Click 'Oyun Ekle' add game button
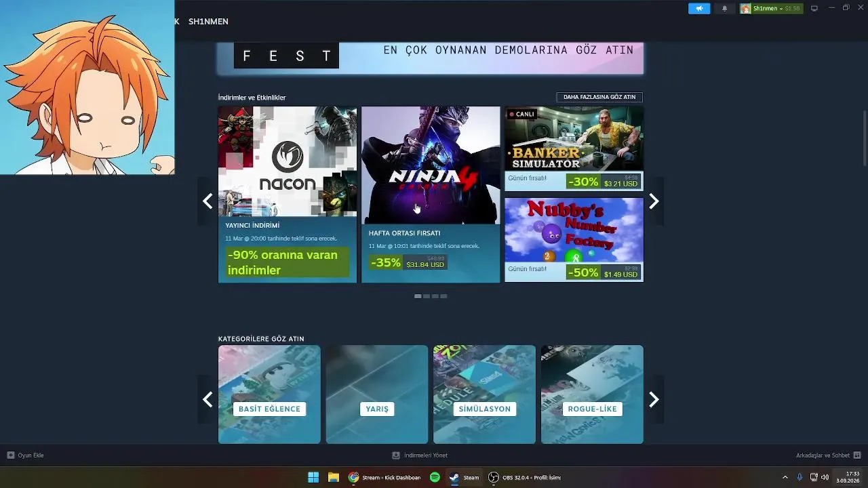 pos(26,455)
